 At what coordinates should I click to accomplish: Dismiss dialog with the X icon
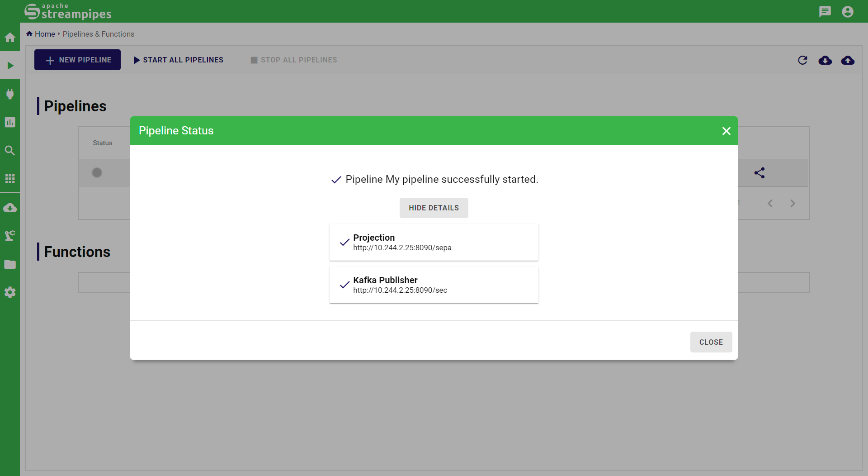(726, 131)
